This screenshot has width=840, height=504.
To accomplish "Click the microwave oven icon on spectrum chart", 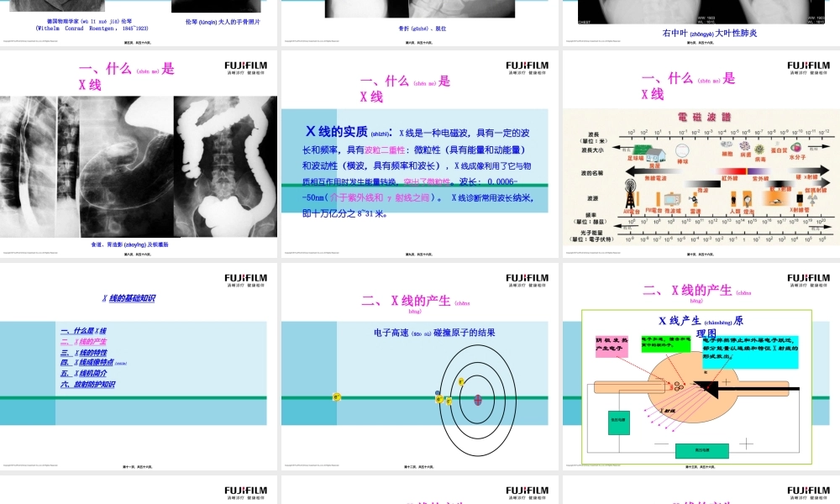I will (x=671, y=199).
